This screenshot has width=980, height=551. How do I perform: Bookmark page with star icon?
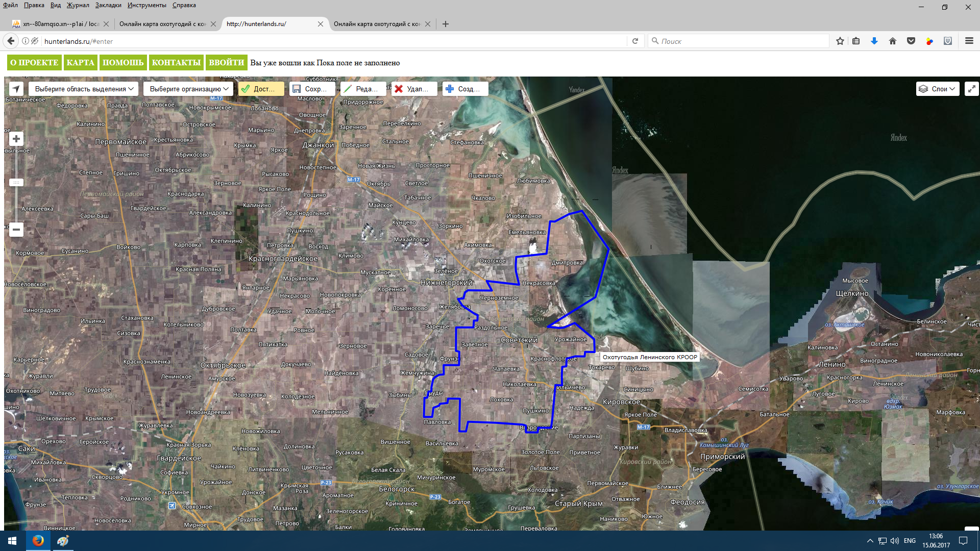tap(840, 41)
